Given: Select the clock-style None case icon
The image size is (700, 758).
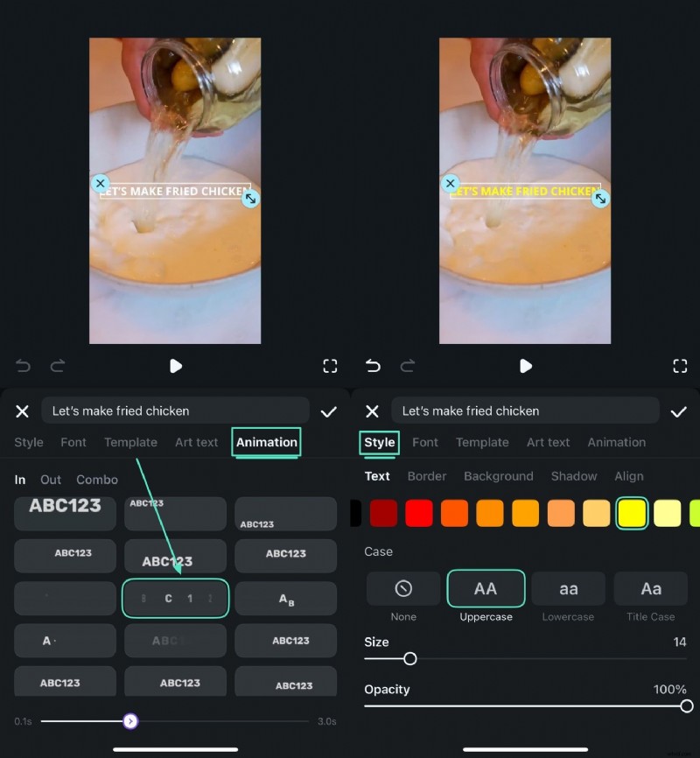Looking at the screenshot, I should (x=402, y=588).
